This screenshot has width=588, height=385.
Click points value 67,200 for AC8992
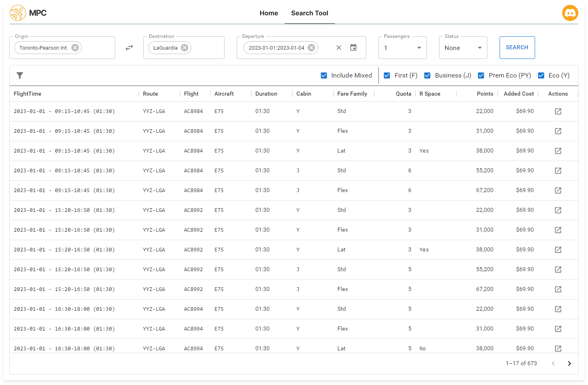(485, 289)
